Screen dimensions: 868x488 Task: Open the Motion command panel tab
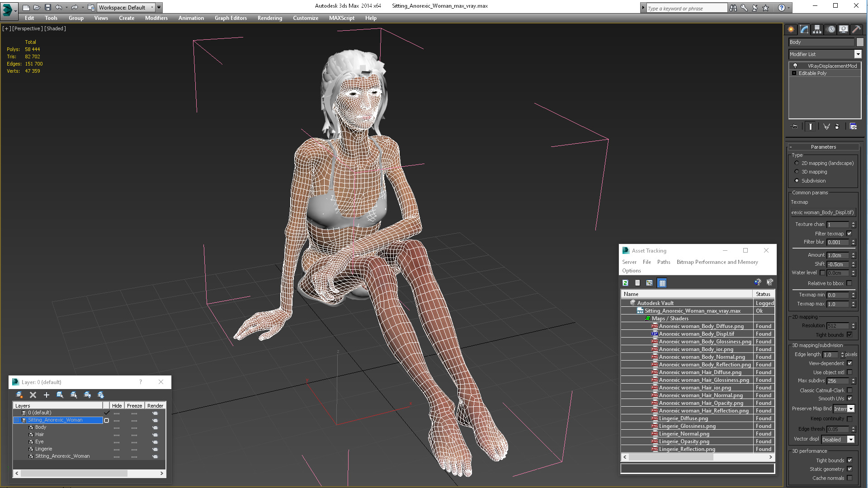click(830, 29)
